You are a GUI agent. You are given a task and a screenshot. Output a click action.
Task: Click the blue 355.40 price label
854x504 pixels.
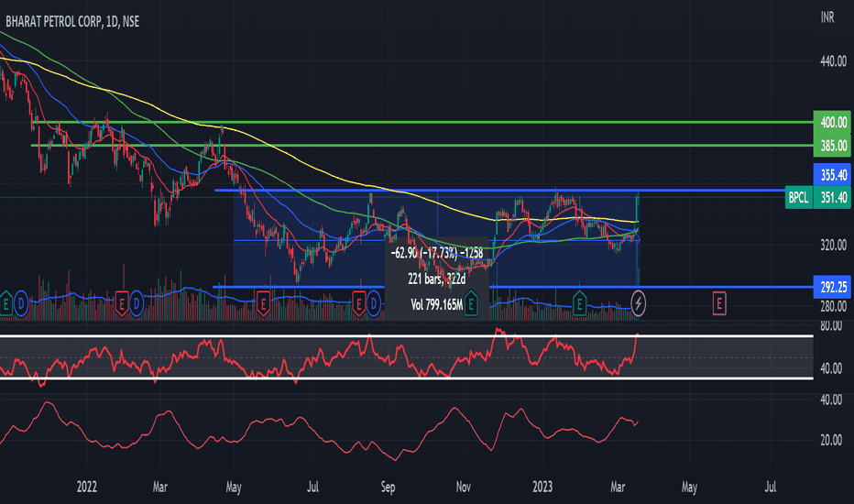(x=832, y=174)
